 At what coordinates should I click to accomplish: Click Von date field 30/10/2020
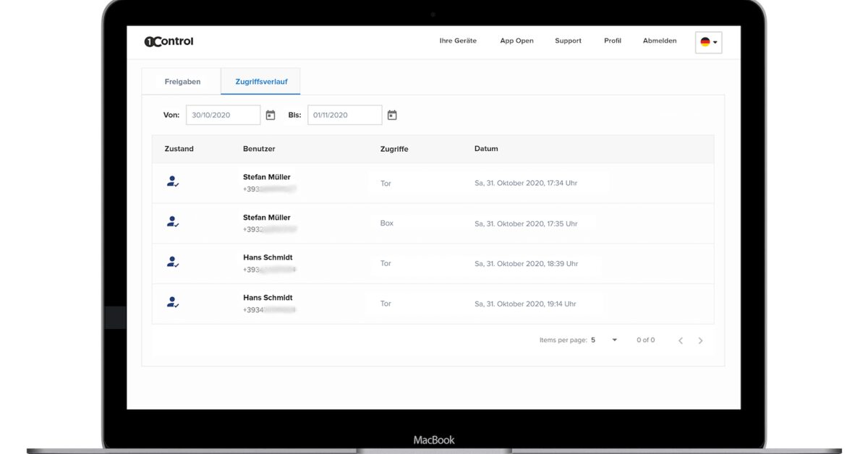223,115
